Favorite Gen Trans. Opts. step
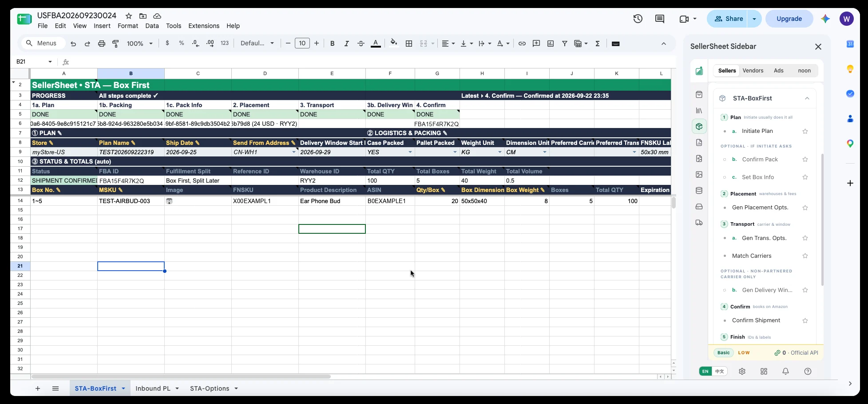The width and height of the screenshot is (868, 404). 805,238
